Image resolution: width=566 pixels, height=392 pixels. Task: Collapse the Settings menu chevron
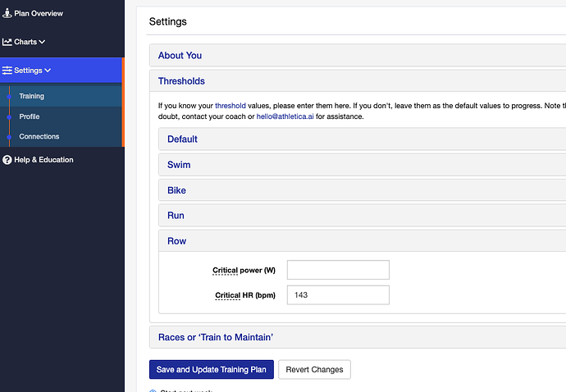pyautogui.click(x=48, y=71)
